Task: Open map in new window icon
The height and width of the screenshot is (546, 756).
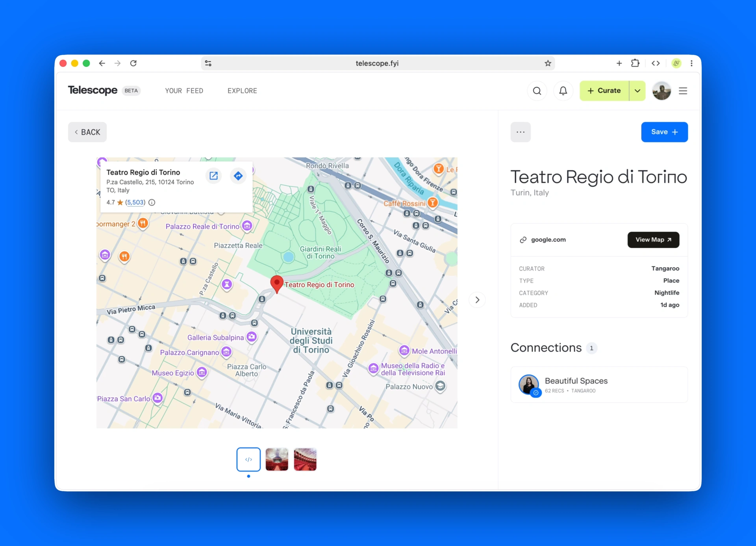Action: coord(214,176)
